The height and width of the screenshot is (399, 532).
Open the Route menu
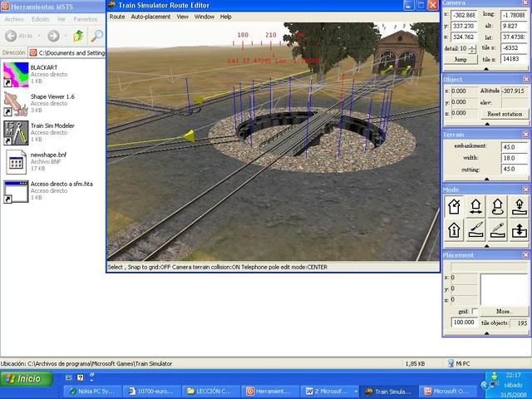[x=117, y=17]
